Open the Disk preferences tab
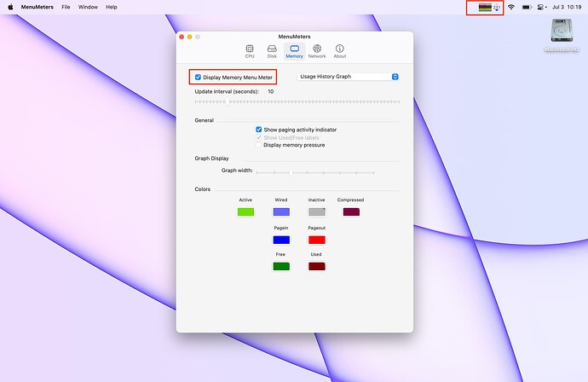588x382 pixels. pos(272,51)
